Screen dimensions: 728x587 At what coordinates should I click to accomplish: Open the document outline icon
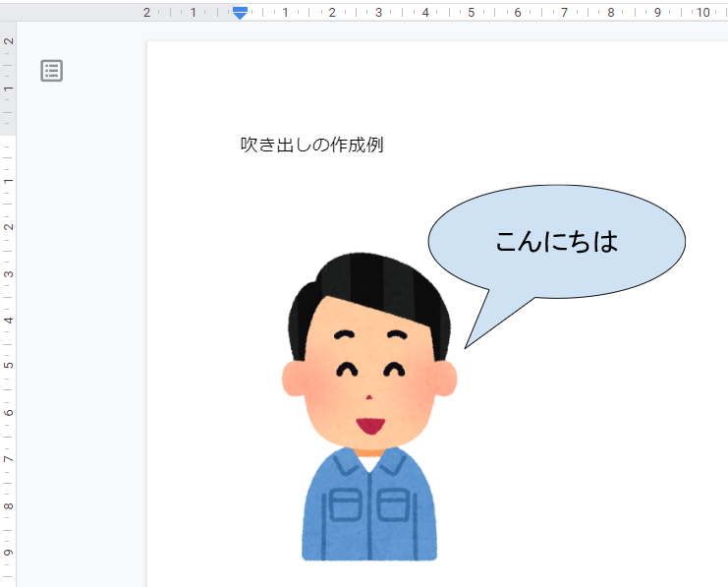pos(51,71)
